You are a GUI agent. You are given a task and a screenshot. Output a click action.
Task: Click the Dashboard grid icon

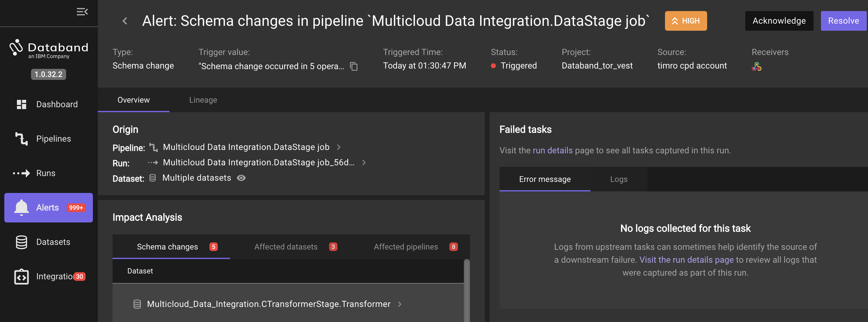(x=22, y=104)
